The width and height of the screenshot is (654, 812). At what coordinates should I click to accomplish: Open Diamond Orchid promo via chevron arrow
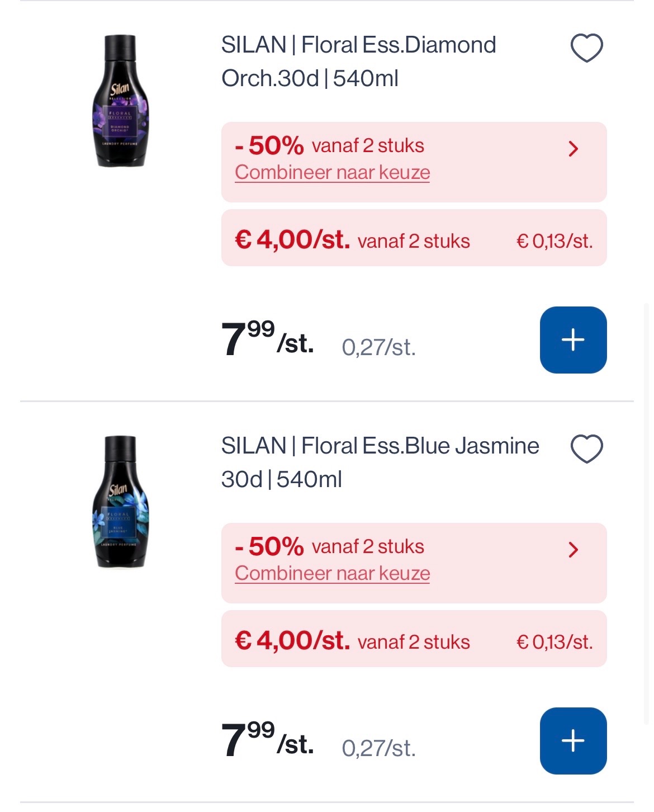tap(573, 149)
